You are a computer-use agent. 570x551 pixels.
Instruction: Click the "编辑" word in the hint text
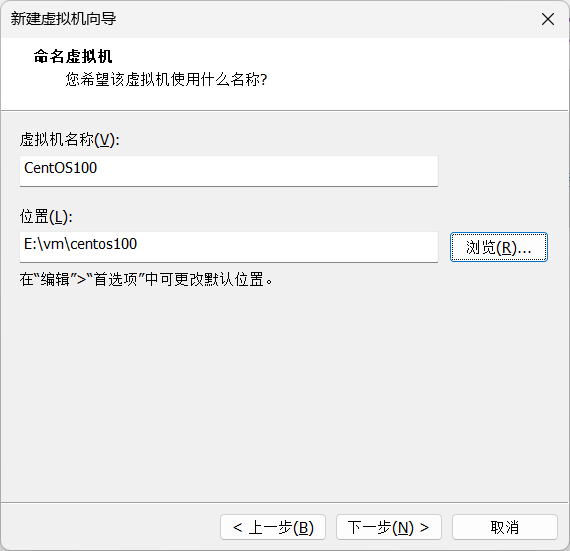(55, 279)
